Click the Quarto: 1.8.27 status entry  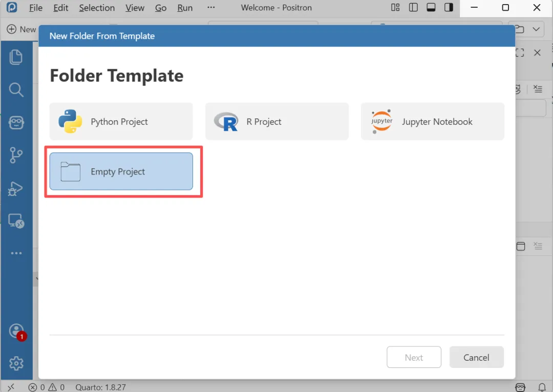click(x=100, y=387)
